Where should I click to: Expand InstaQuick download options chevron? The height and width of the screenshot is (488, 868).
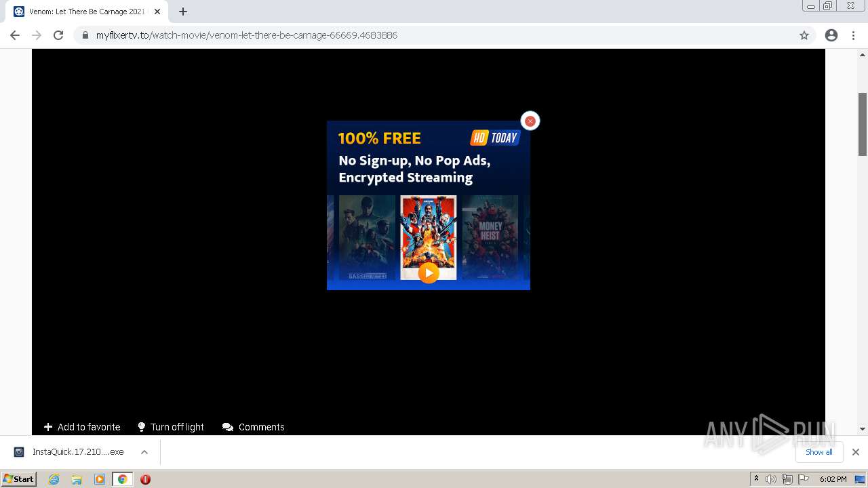pyautogui.click(x=144, y=452)
